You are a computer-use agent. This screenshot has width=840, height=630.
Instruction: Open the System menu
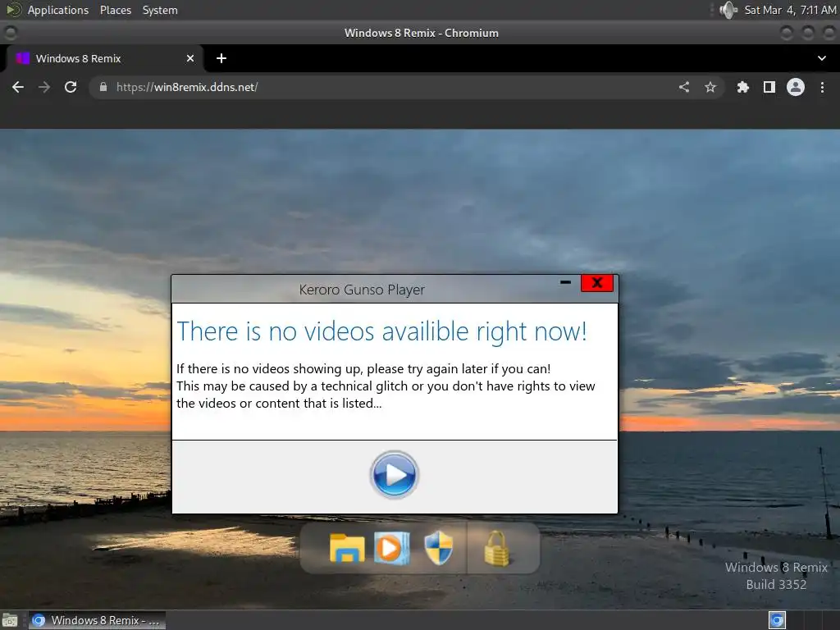tap(160, 10)
